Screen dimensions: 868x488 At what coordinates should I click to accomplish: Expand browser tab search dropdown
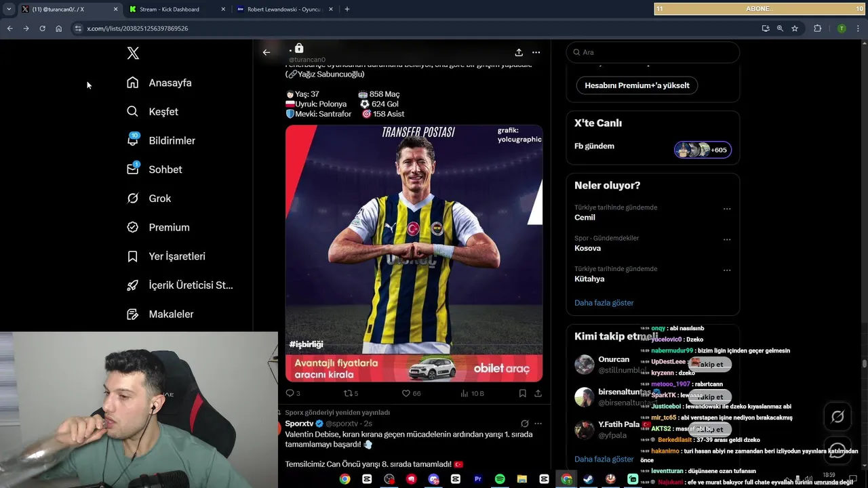pyautogui.click(x=9, y=9)
